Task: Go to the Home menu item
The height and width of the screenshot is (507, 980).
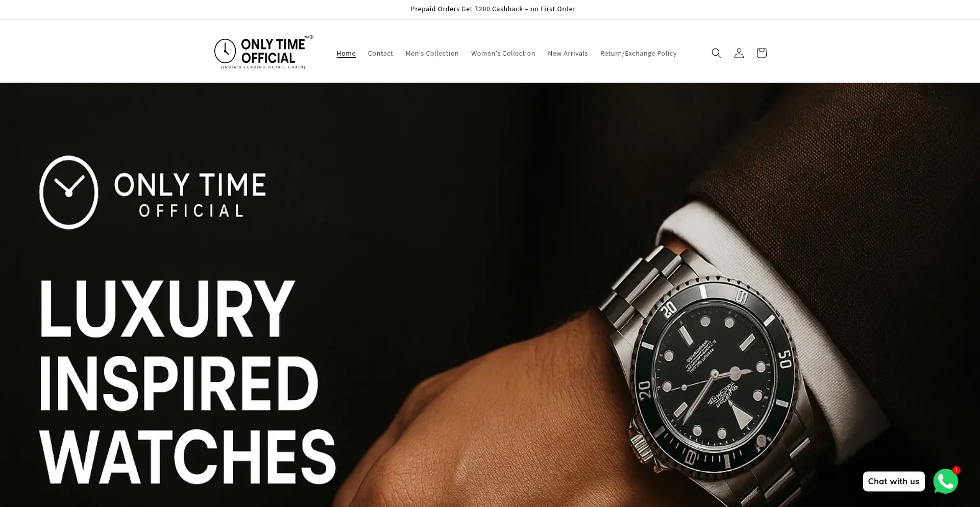Action: [346, 53]
